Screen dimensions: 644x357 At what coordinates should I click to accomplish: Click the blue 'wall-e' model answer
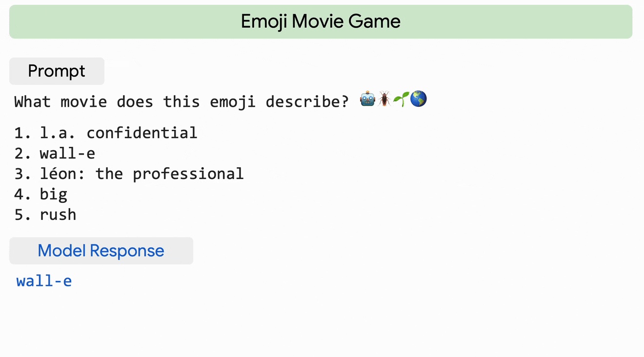(44, 281)
